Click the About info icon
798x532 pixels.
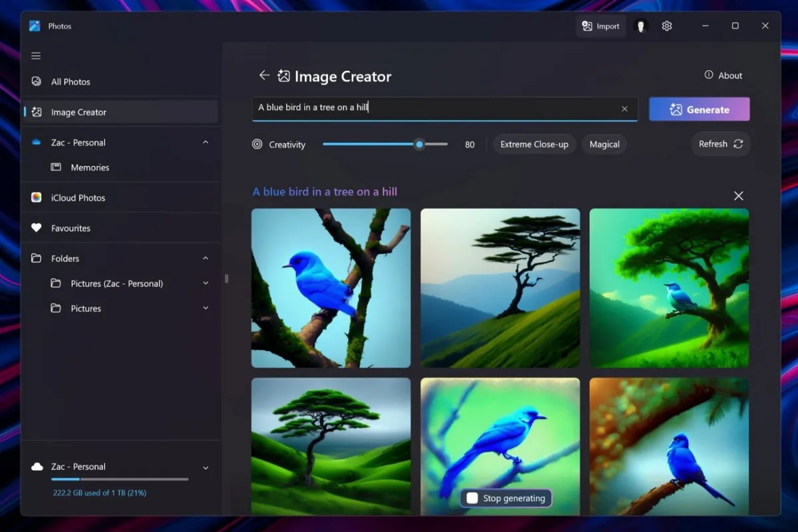click(x=709, y=75)
